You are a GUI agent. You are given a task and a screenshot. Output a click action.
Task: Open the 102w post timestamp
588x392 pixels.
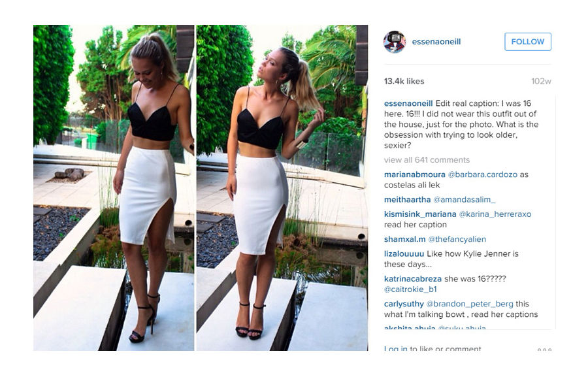pyautogui.click(x=541, y=81)
